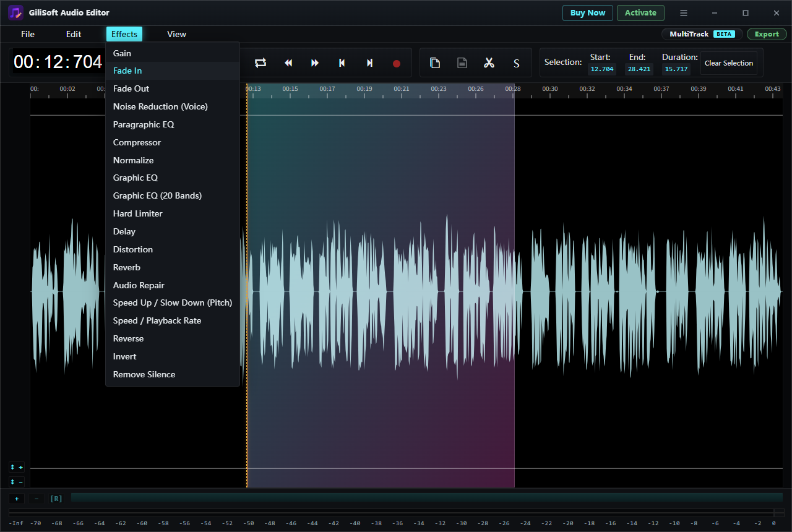Viewport: 792px width, 532px height.
Task: Zoom out horizontally with minus button
Action: 36,499
